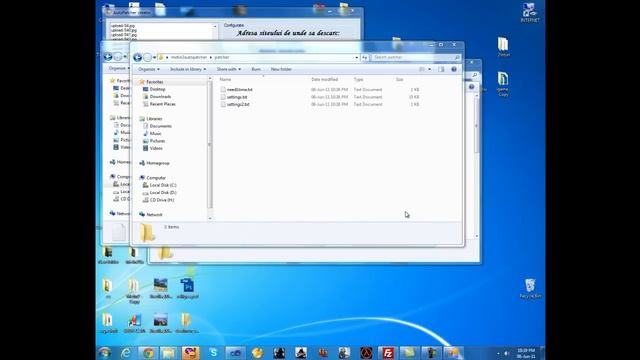Go back in the front Explorer window
This screenshot has width=640, height=360.
pyautogui.click(x=138, y=58)
